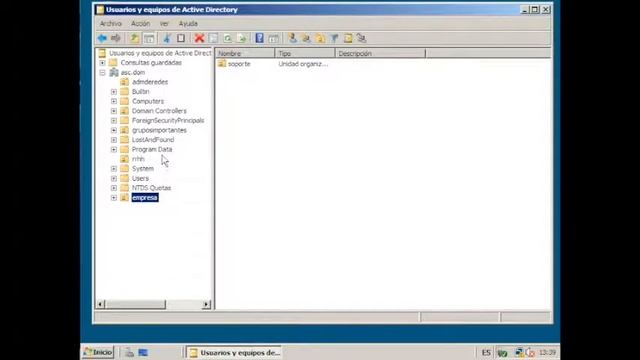Select the Computers tree item label

point(148,101)
